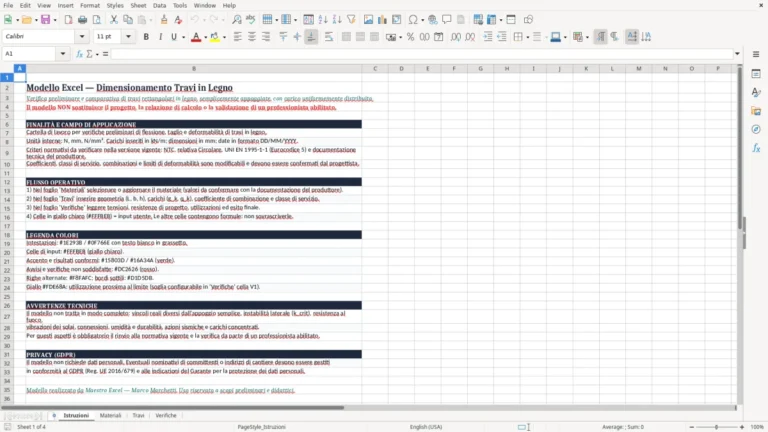
Task: Click the Copy icon
Action: tap(128, 20)
